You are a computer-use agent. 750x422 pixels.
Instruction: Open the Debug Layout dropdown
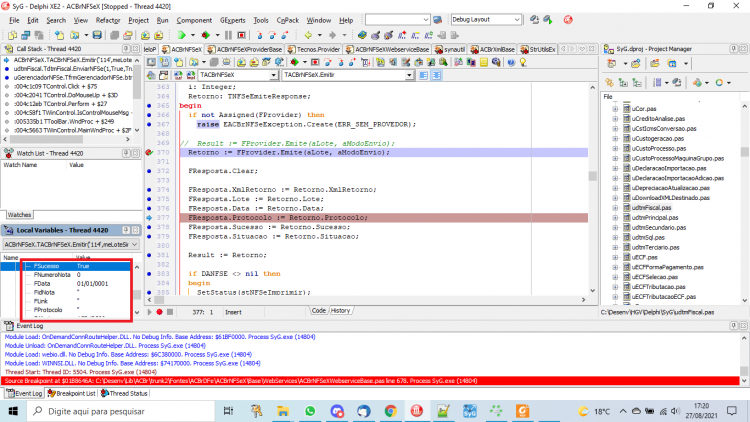click(517, 20)
